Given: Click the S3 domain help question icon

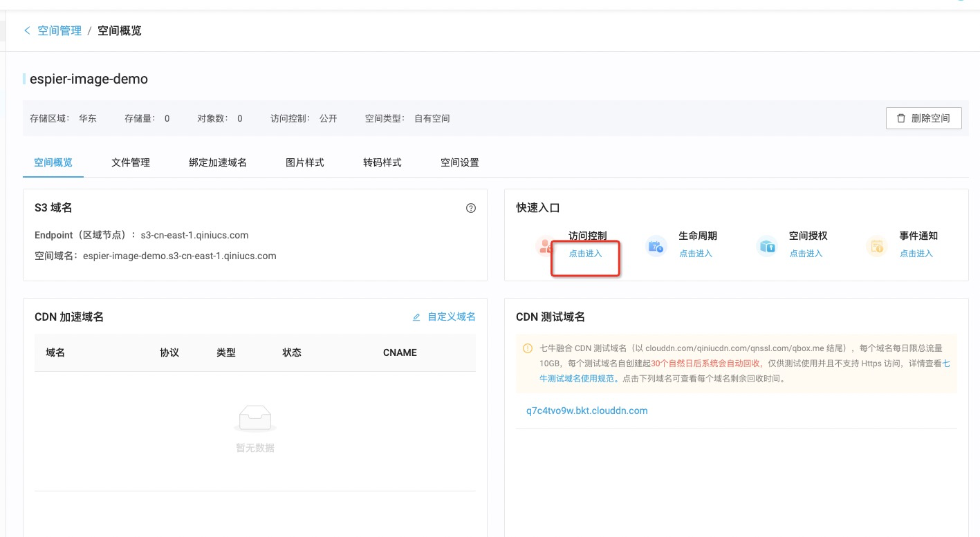Looking at the screenshot, I should 471,208.
